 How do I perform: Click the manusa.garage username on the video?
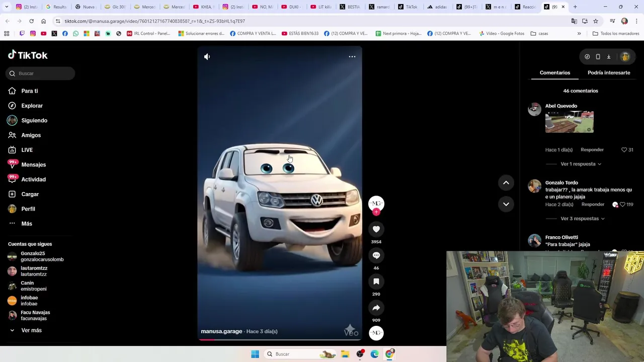coord(221,331)
